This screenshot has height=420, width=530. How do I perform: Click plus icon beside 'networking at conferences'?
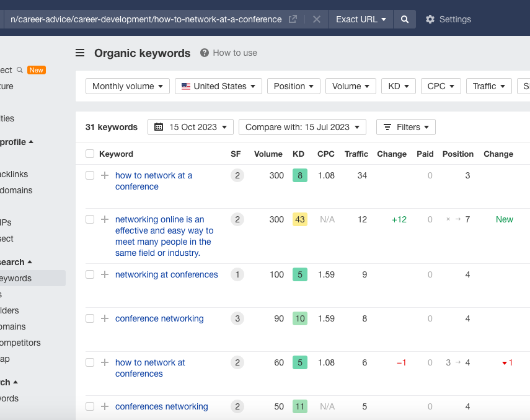104,274
